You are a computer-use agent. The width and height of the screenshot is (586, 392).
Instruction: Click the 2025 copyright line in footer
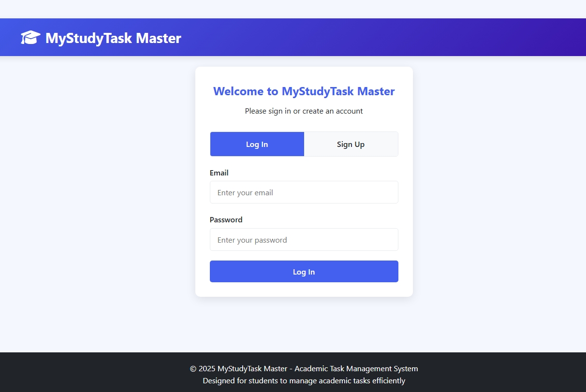[304, 368]
